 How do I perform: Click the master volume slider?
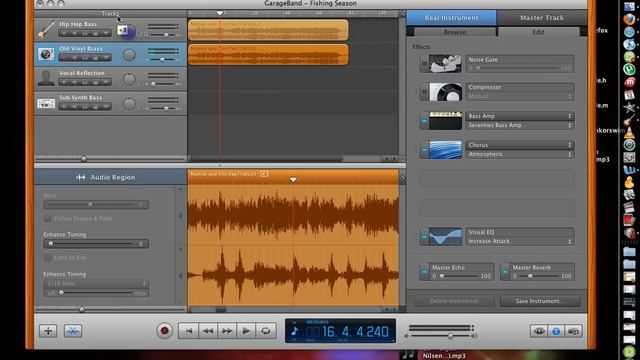point(441,336)
